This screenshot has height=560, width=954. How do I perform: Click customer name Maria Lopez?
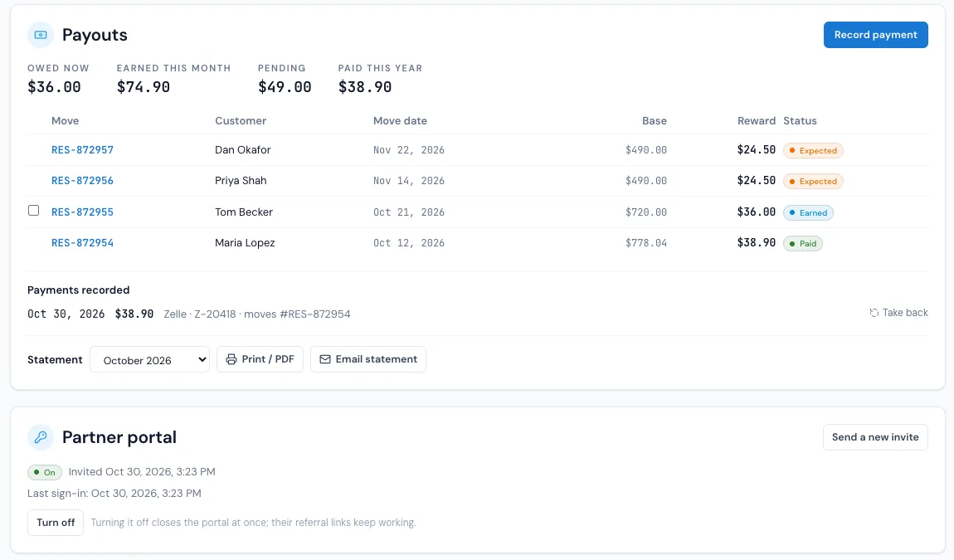(245, 243)
